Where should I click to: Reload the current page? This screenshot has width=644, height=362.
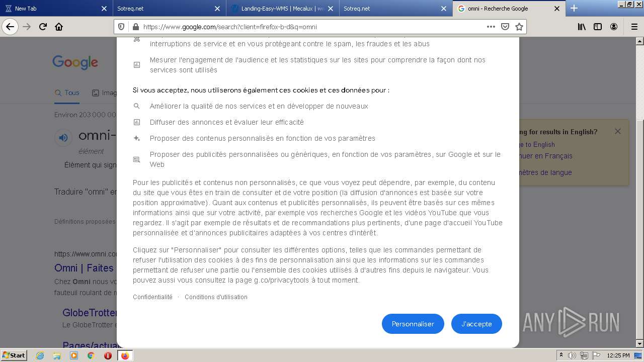[43, 27]
